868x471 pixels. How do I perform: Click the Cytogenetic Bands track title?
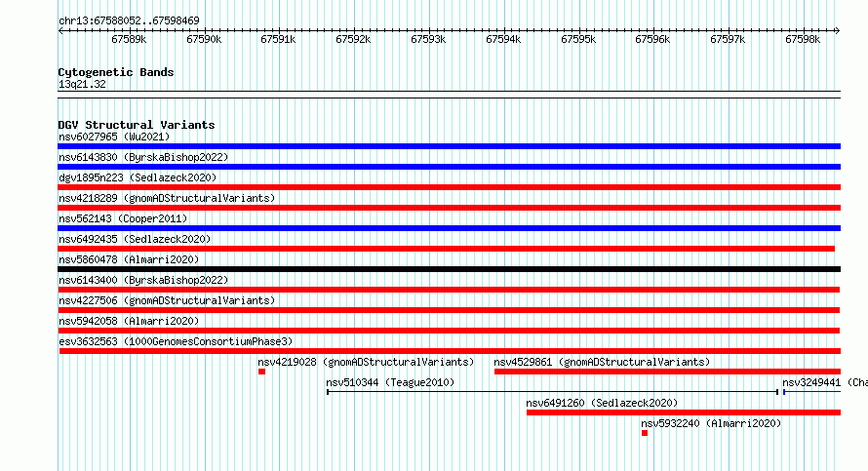click(116, 72)
